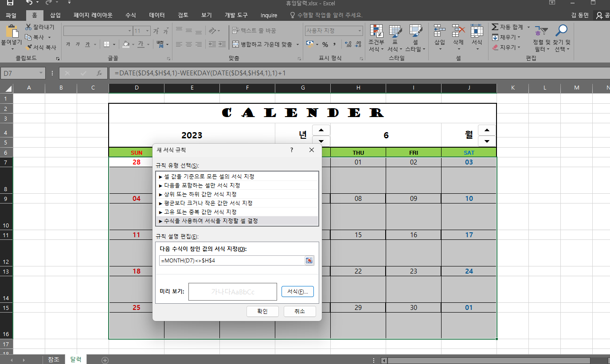Open Find and Select (찾기 및 선택)
This screenshot has width=610, height=364.
[562, 38]
